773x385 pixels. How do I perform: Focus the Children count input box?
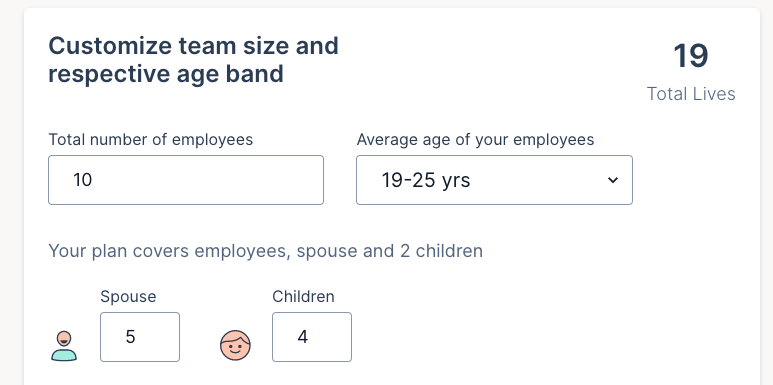[x=312, y=337]
